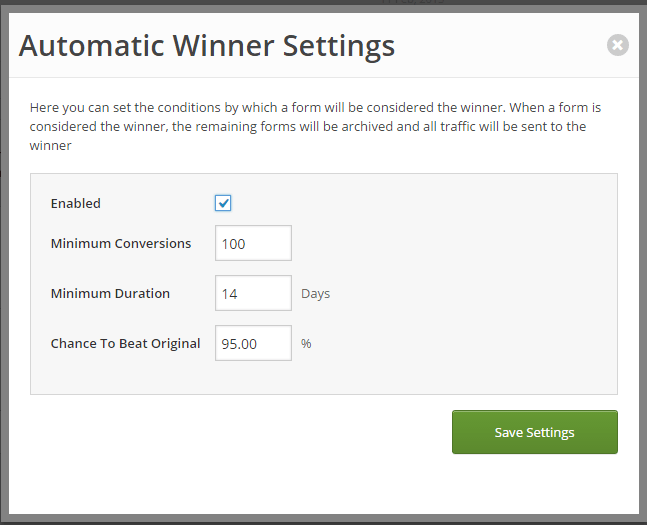The height and width of the screenshot is (525, 647).
Task: Click blank area left of Save Settings button
Action: pos(239,432)
